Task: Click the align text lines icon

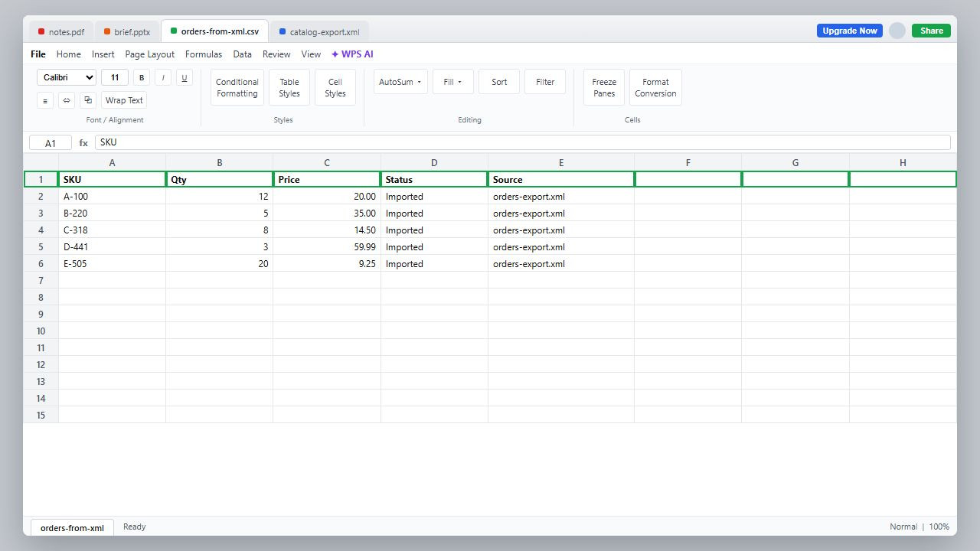Action: click(x=45, y=100)
